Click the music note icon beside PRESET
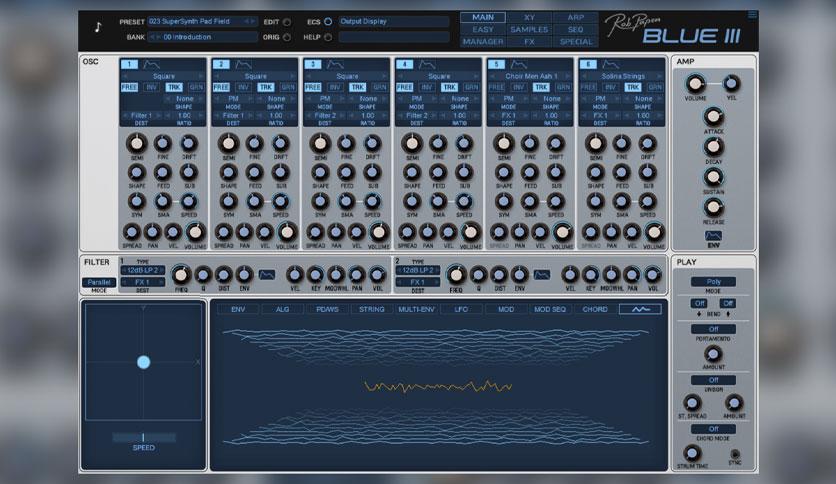 click(98, 27)
